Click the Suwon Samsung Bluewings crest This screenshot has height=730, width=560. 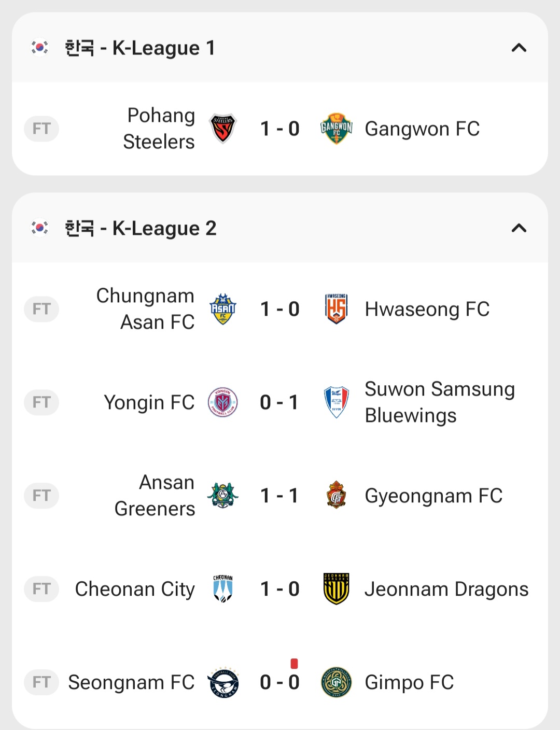337,402
